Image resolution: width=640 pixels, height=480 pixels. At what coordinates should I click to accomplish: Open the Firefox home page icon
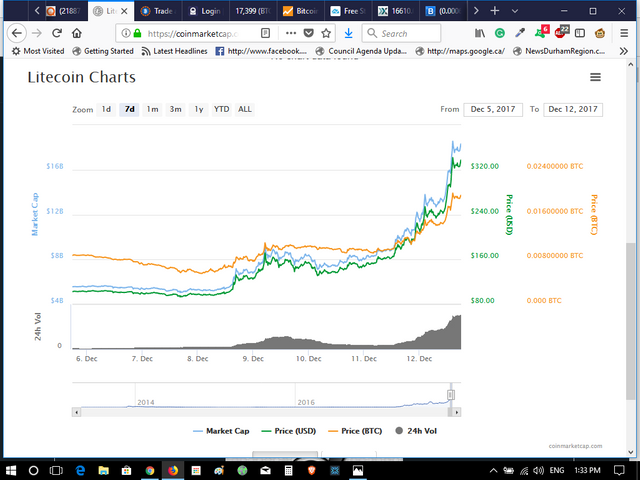77,33
